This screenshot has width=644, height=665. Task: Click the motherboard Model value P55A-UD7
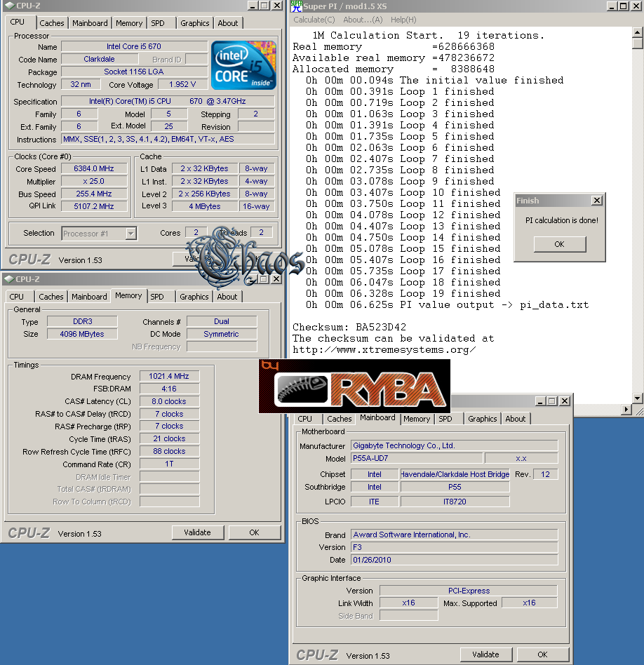point(417,459)
